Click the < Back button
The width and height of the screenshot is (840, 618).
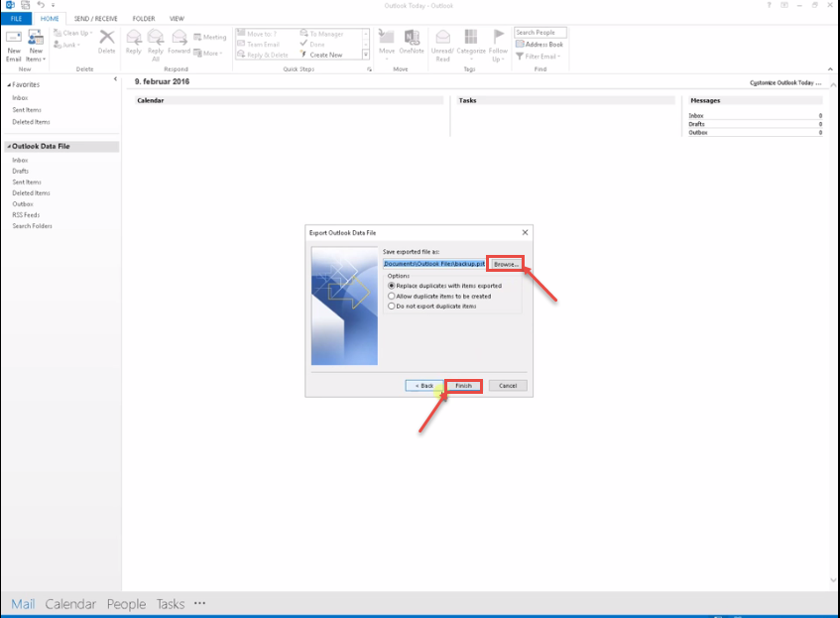pyautogui.click(x=424, y=386)
